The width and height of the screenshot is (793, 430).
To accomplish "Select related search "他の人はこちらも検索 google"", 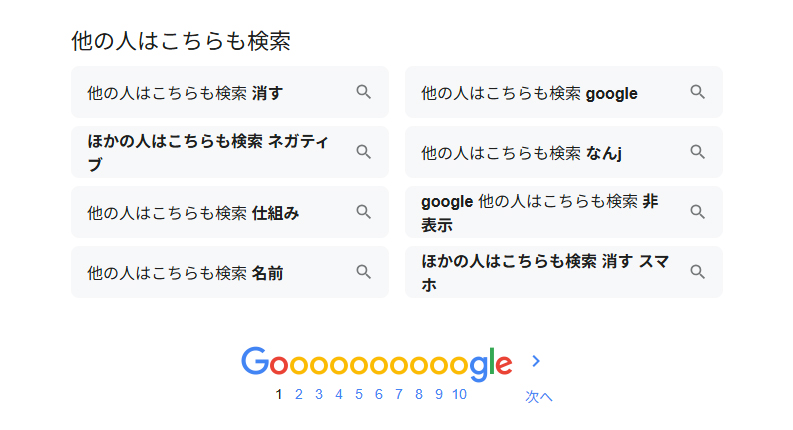I will point(529,93).
